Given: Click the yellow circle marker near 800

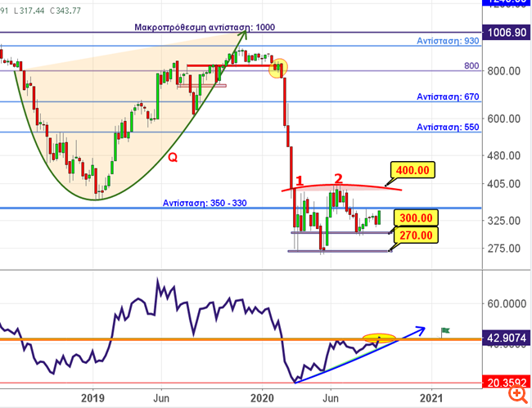Looking at the screenshot, I should 279,67.
